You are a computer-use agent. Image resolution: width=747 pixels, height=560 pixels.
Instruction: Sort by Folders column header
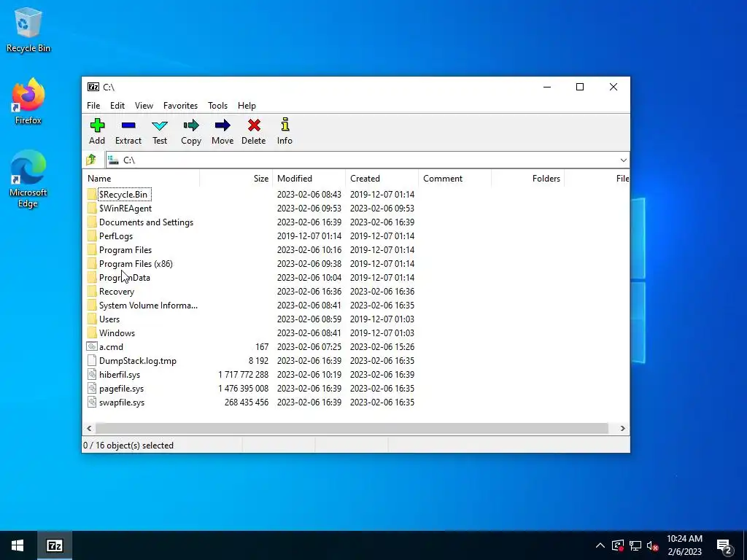point(527,179)
